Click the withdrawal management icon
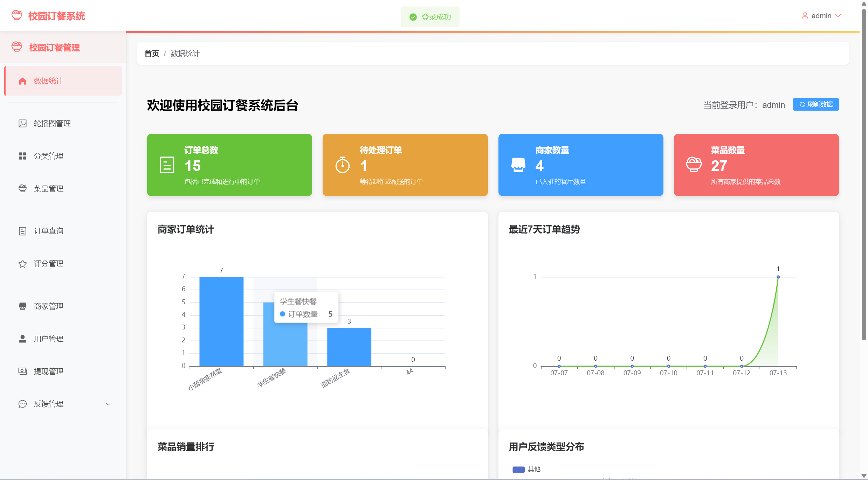The height and width of the screenshot is (480, 868). click(x=22, y=371)
